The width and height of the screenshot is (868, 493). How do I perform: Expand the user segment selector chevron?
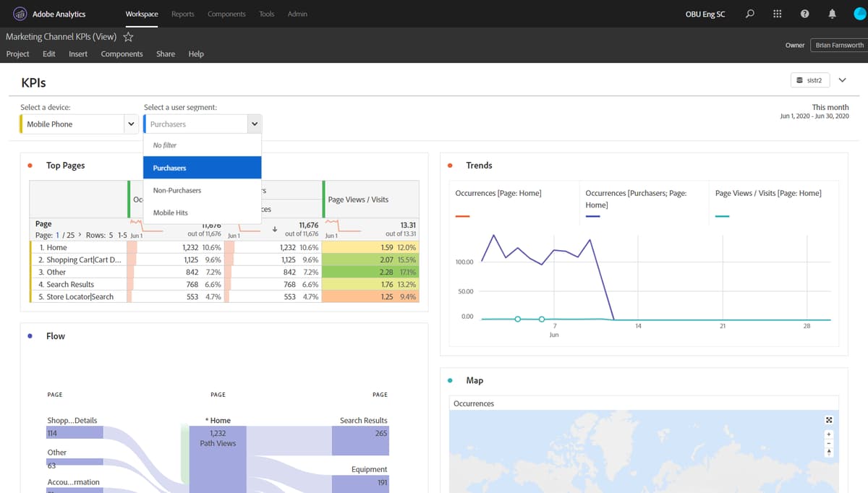pyautogui.click(x=255, y=124)
